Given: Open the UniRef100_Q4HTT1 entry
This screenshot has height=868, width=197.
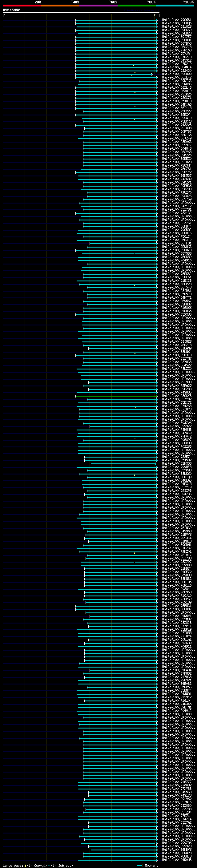Looking at the screenshot, I should pos(176,297).
